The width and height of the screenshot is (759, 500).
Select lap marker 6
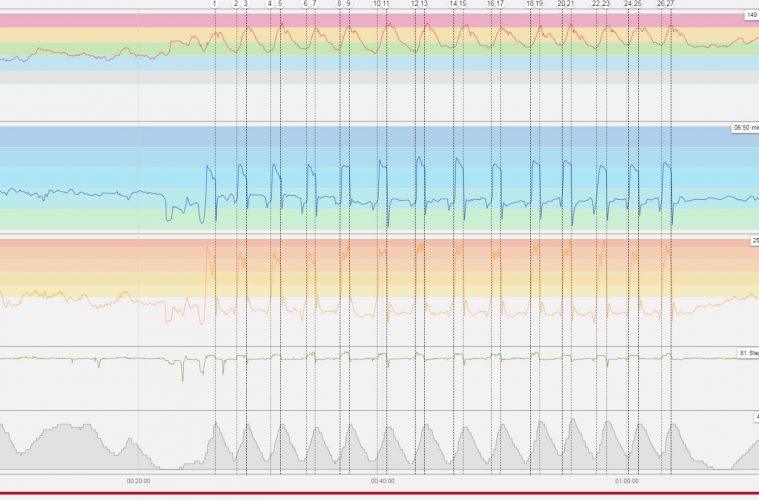click(x=306, y=4)
